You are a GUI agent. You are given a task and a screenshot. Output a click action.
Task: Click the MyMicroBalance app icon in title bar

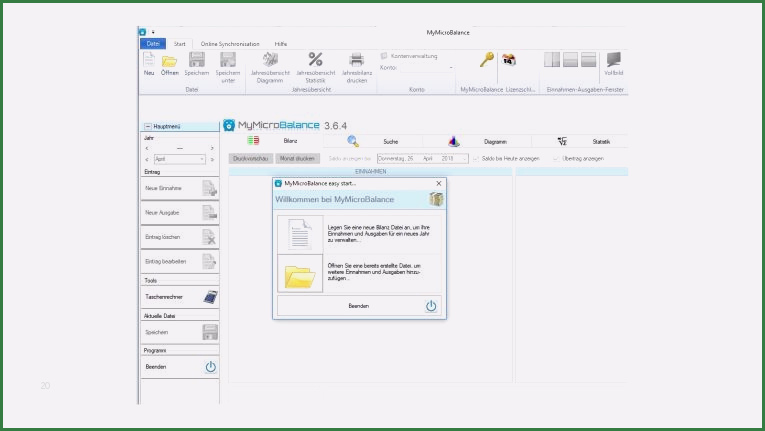142,32
